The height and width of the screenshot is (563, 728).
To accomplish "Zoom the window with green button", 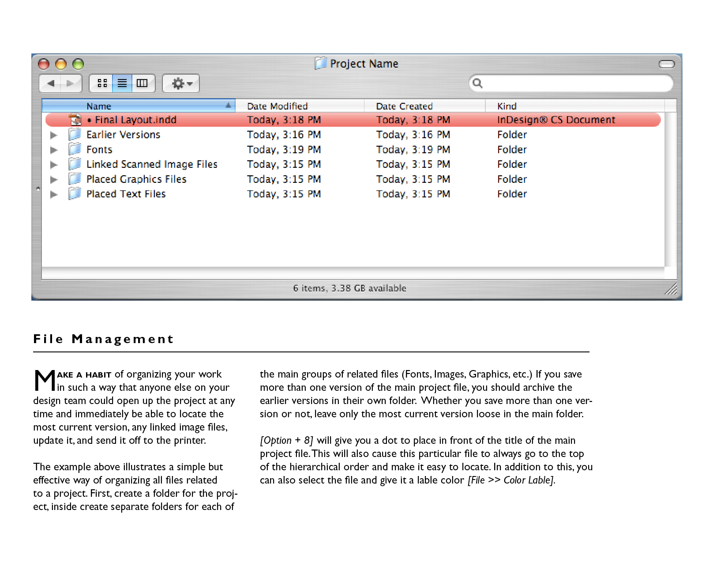I will click(78, 64).
